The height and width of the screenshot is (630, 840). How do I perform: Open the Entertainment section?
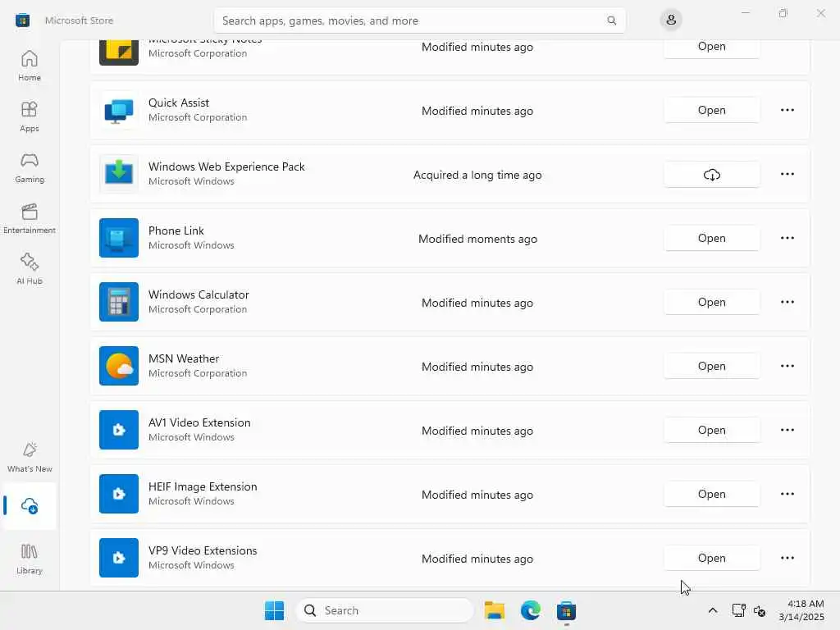[30, 218]
